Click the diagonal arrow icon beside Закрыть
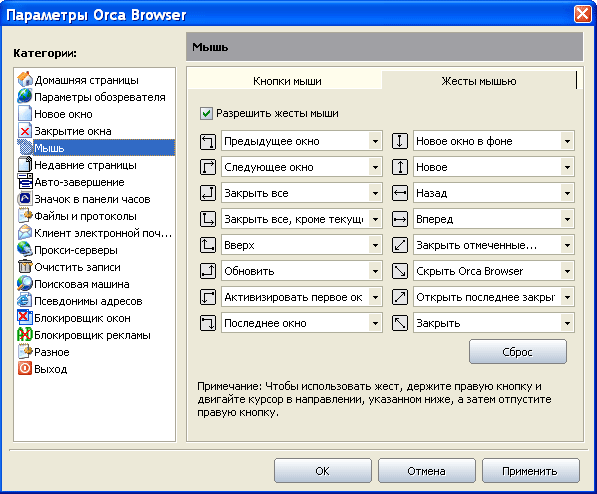Viewport: 597px width, 494px height. click(400, 323)
